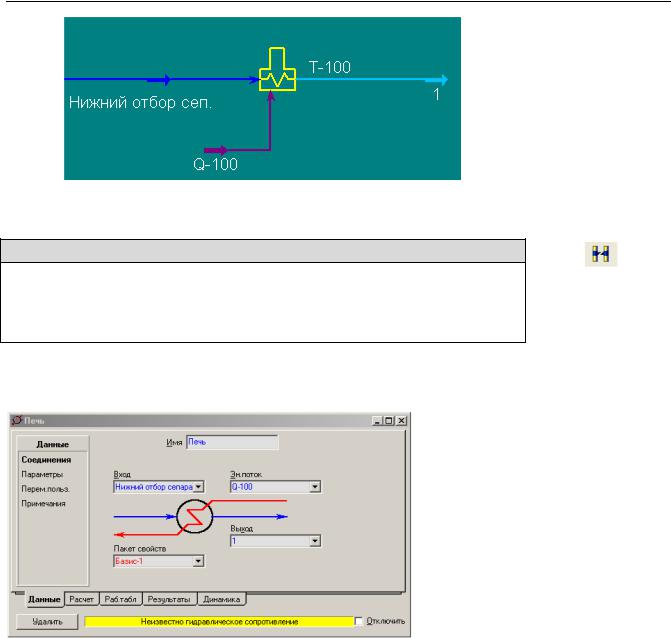Select Соединения in the side list
Image resolution: width=671 pixels, height=638 pixels.
[x=46, y=460]
